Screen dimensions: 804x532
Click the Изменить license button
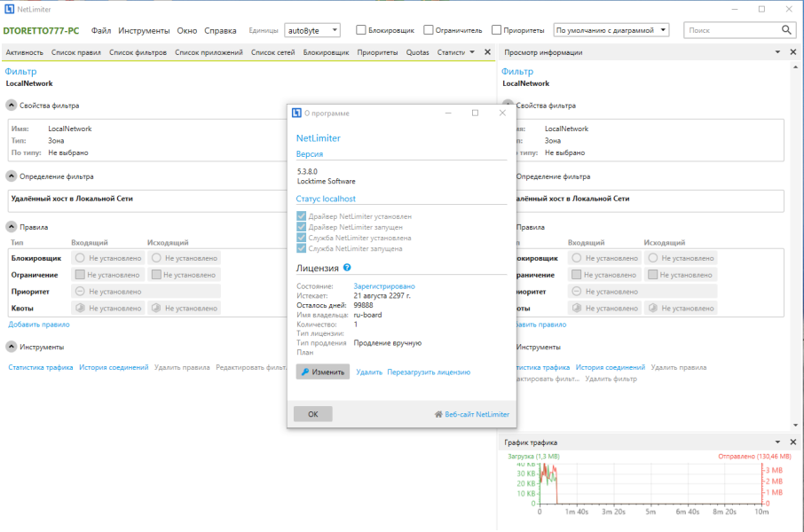[x=323, y=372]
